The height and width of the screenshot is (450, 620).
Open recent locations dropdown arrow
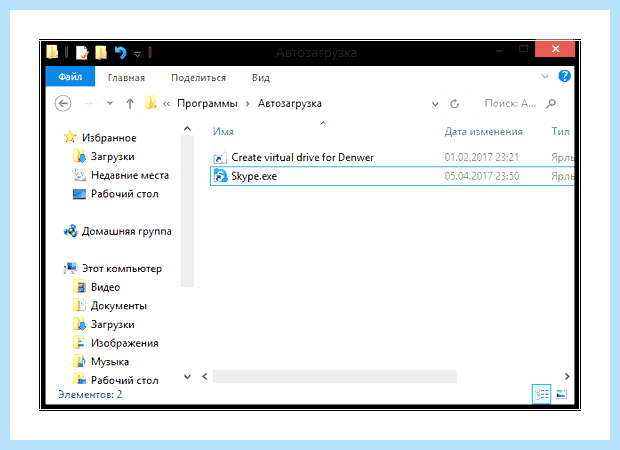[110, 104]
